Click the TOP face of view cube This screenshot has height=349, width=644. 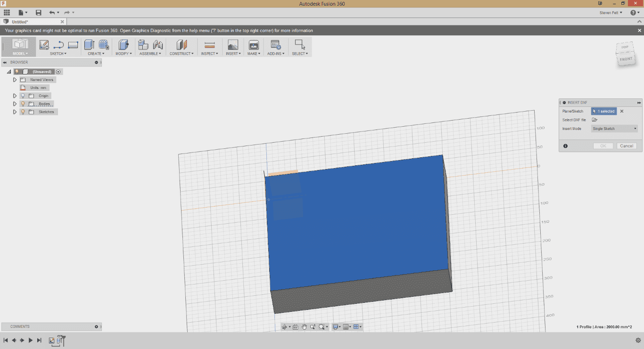coord(625,47)
